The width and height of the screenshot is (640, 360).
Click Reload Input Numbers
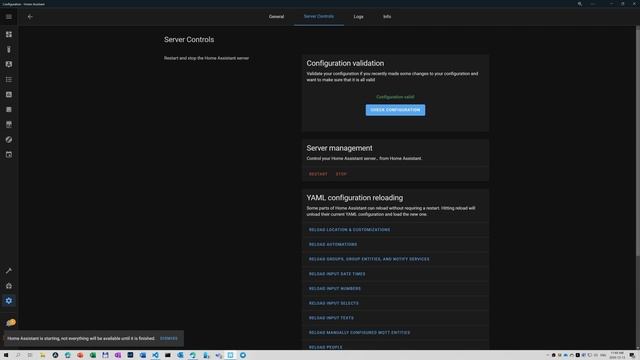coord(335,289)
